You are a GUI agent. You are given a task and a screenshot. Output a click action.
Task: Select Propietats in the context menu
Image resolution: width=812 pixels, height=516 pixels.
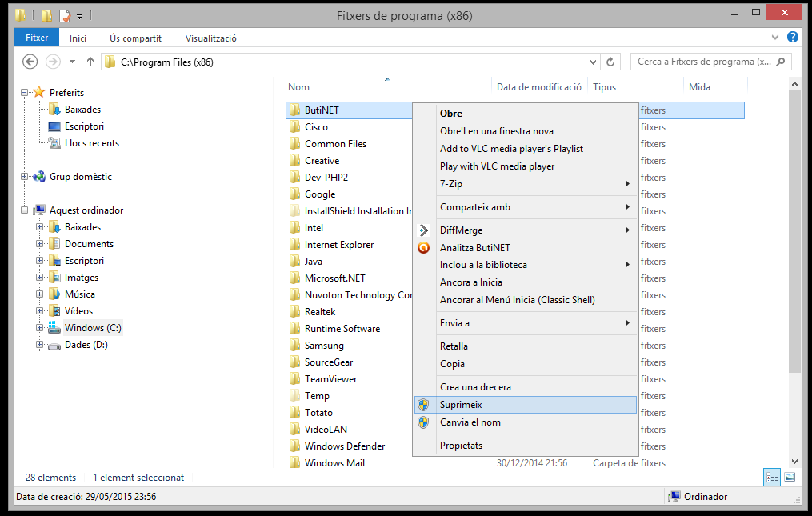click(526, 446)
